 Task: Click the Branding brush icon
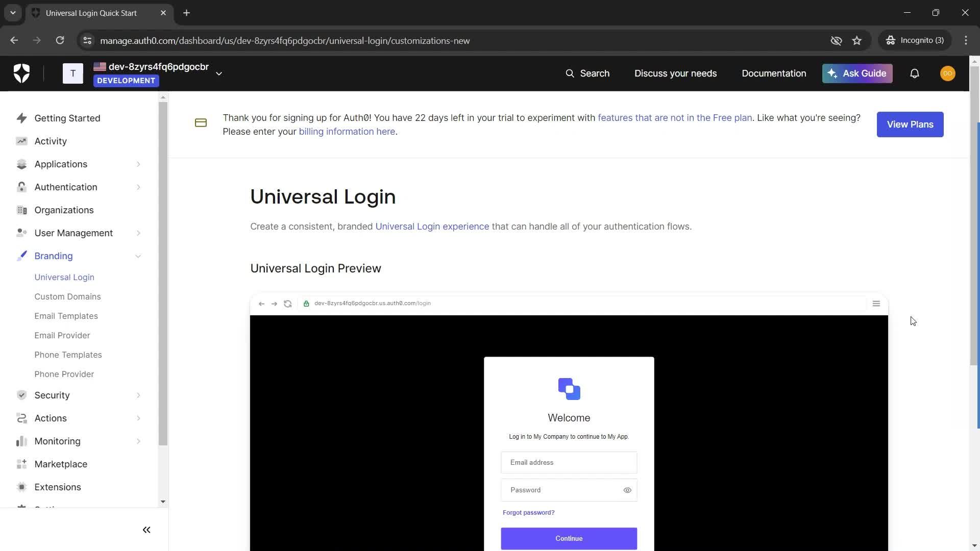click(21, 256)
